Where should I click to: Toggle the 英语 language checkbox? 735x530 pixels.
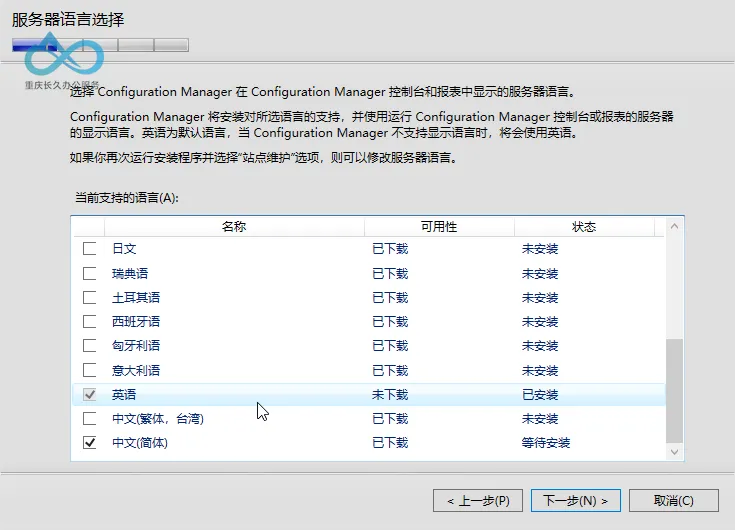click(x=90, y=395)
